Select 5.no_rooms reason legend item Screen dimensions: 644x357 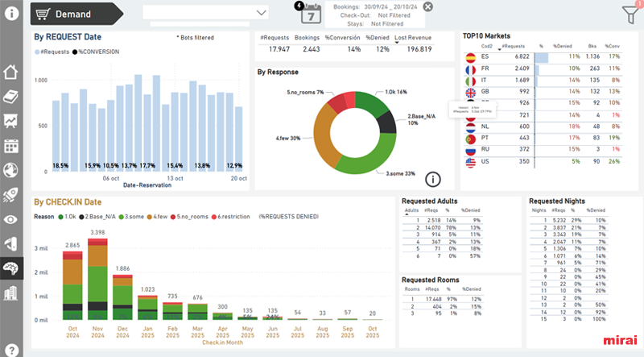(189, 217)
